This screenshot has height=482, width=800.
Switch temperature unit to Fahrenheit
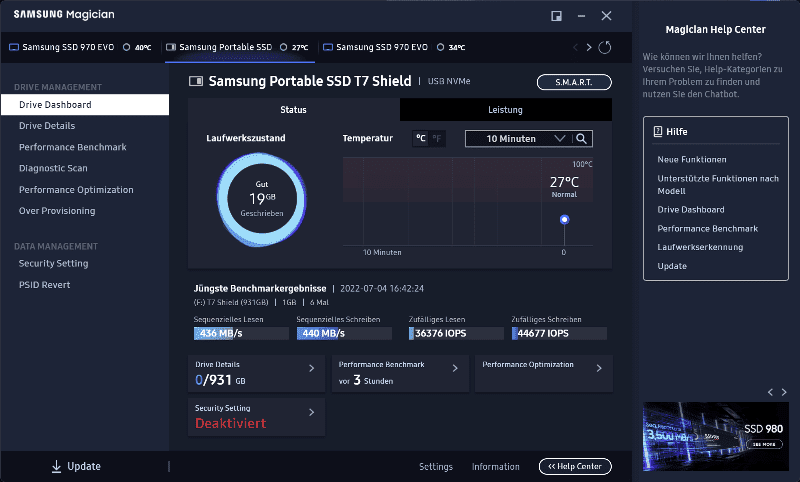[437, 139]
